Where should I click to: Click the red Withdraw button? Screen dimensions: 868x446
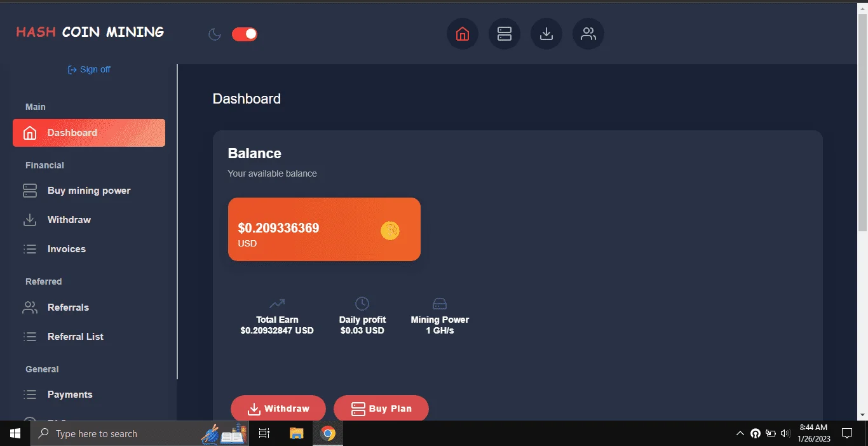[278, 409]
